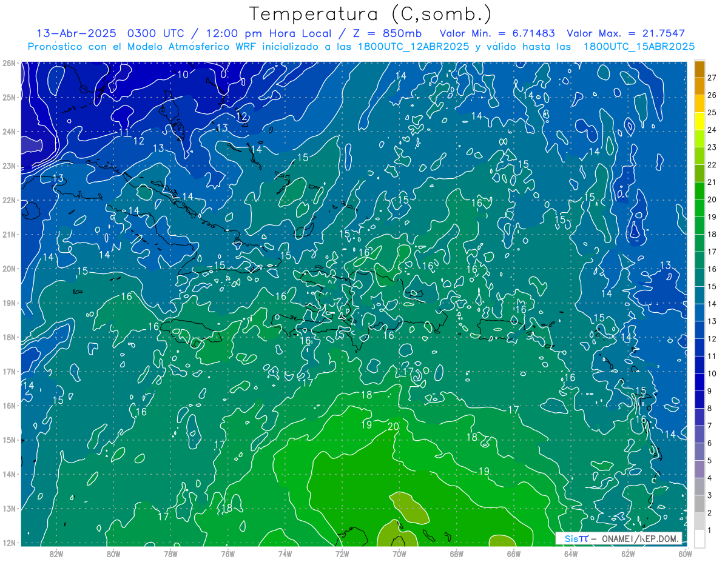Click the "Valor Max. = 21.7547" text
The height and width of the screenshot is (562, 728).
point(626,33)
